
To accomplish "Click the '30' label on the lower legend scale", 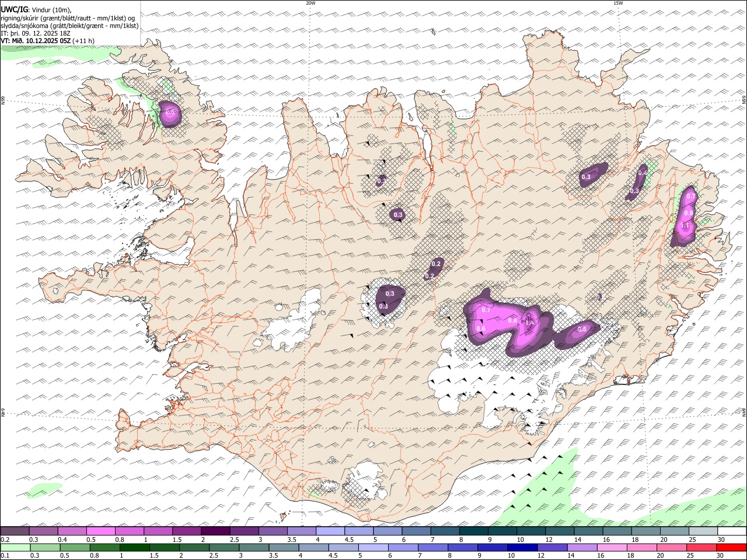I will [721, 555].
